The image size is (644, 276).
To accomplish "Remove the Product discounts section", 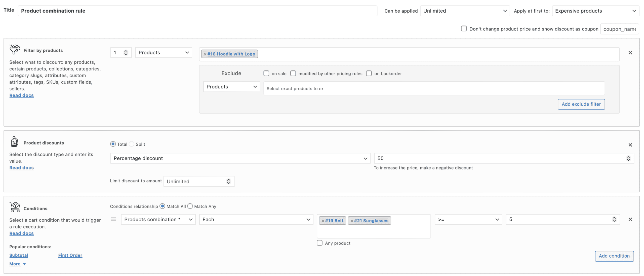I will click(x=630, y=145).
